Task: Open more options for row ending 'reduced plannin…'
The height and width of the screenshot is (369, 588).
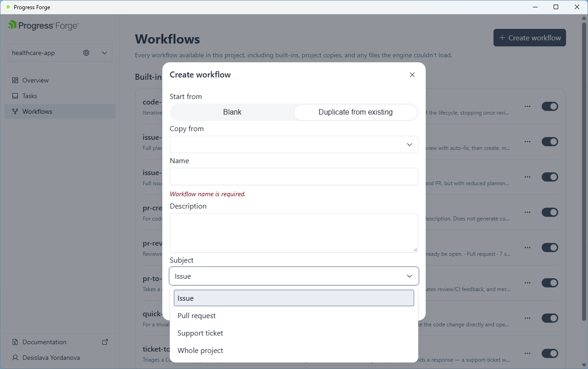Action: coord(527,177)
